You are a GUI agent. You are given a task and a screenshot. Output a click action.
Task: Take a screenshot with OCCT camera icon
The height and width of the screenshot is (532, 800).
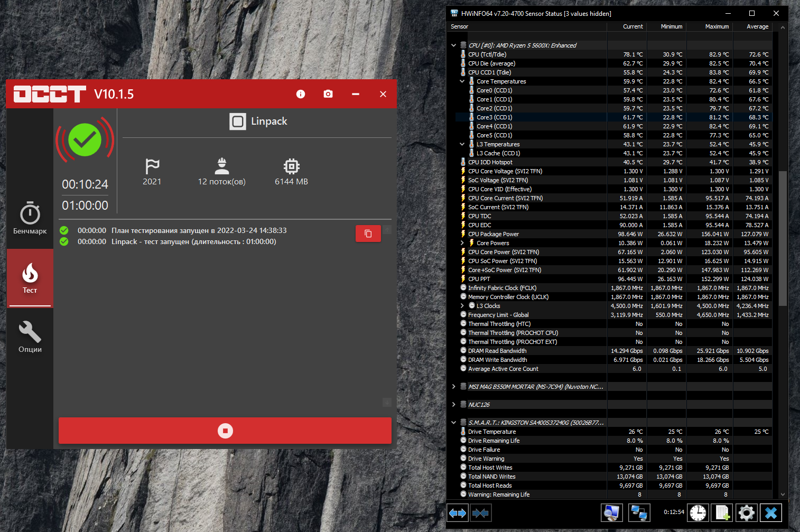point(328,94)
